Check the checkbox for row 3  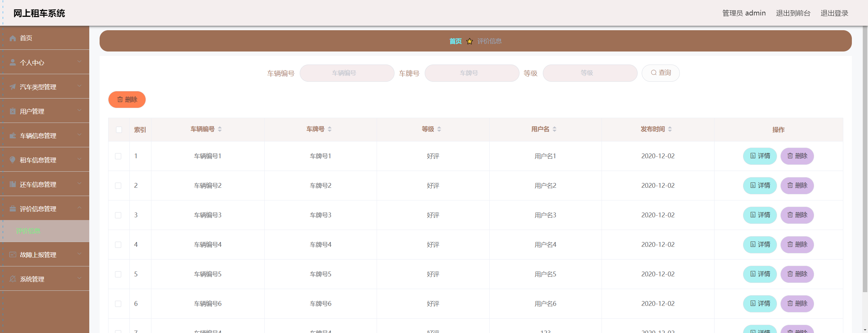pos(118,215)
